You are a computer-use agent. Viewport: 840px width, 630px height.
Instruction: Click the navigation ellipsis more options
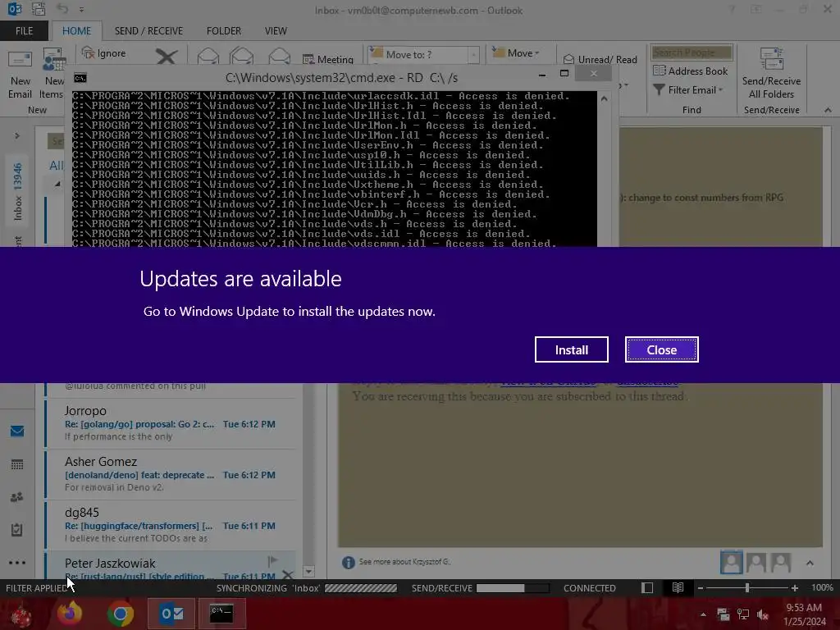(17, 563)
